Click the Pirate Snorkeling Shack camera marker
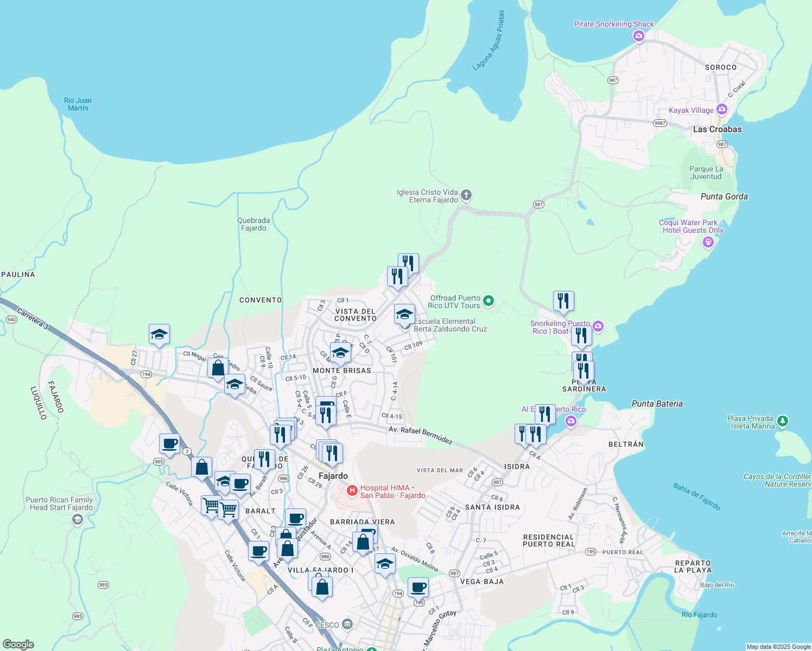The width and height of the screenshot is (812, 651). point(639,36)
